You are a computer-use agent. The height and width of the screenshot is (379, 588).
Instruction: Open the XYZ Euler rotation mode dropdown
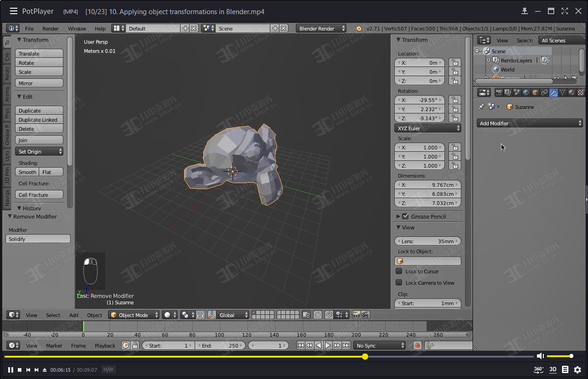pyautogui.click(x=428, y=128)
